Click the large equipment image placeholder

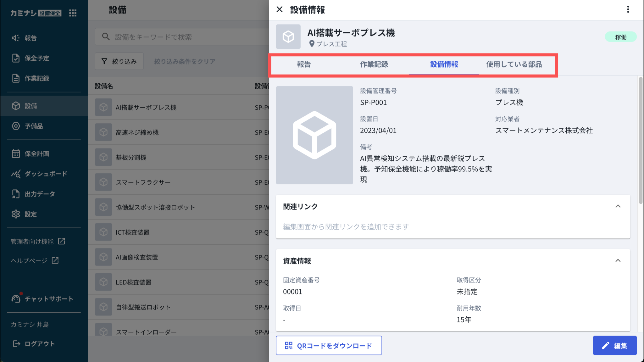click(314, 135)
